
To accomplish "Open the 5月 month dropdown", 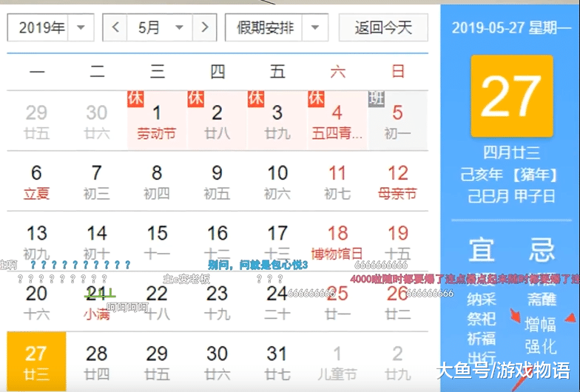I will [x=160, y=27].
